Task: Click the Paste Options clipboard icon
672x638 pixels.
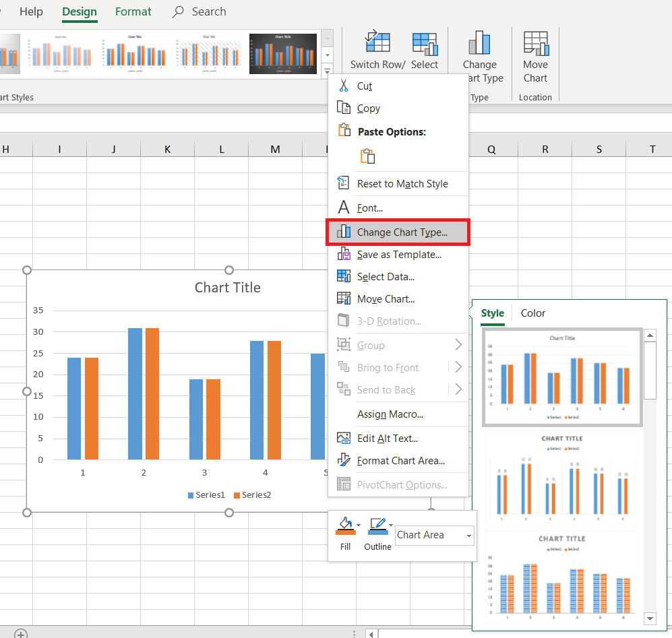Action: click(x=367, y=156)
